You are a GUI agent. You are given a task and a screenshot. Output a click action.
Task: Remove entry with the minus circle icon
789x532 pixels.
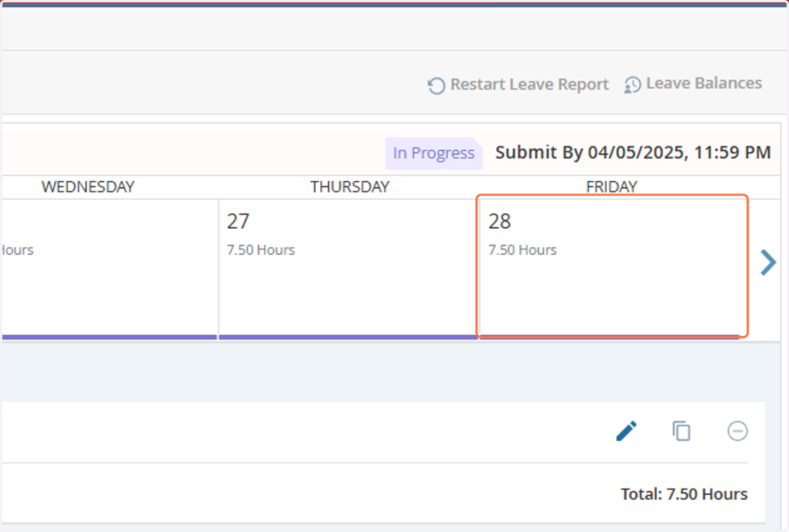(738, 431)
